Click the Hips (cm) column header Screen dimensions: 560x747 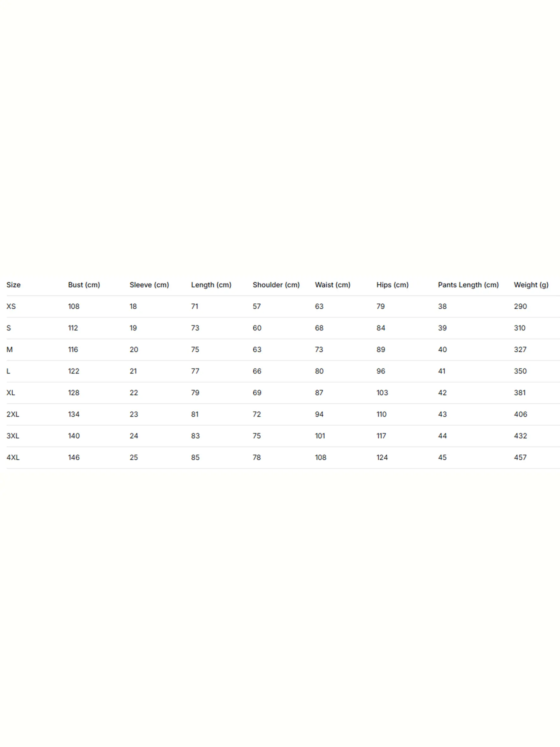click(x=392, y=285)
